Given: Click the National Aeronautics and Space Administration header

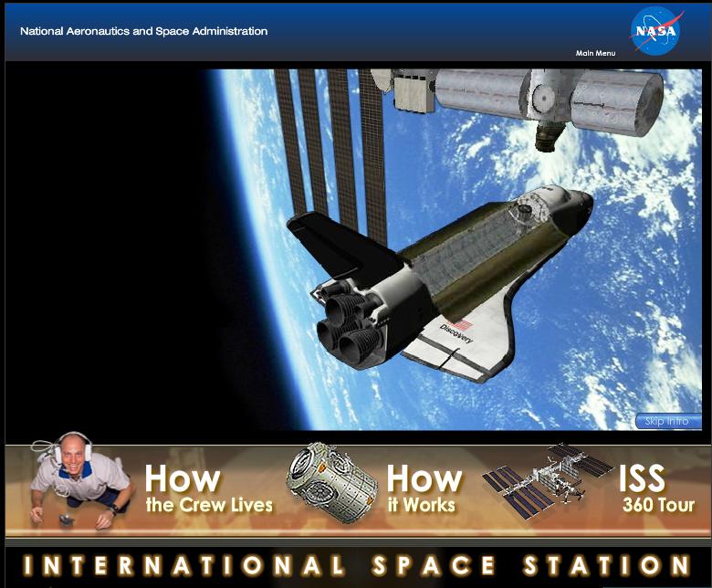Looking at the screenshot, I should click(143, 31).
